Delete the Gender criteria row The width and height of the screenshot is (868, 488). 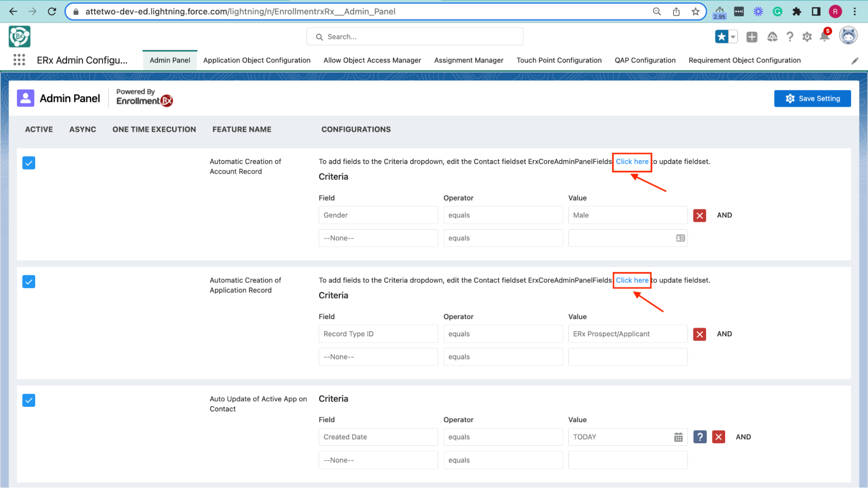(x=699, y=215)
